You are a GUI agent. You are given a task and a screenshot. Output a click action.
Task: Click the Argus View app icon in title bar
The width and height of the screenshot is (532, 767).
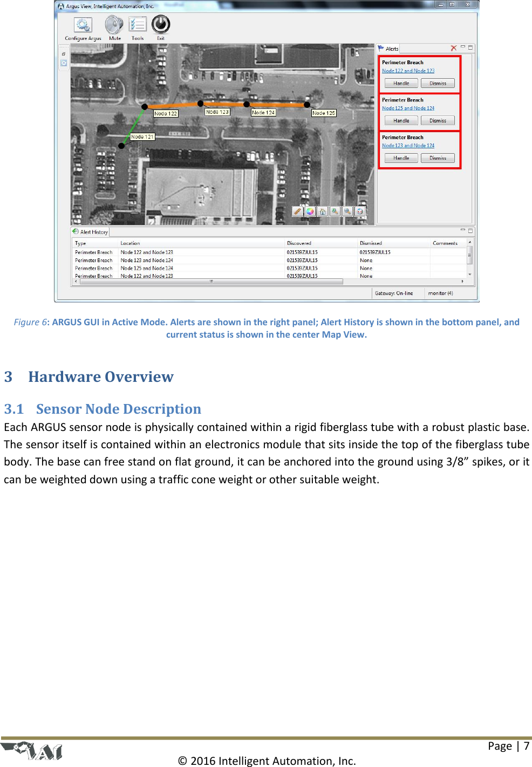[61, 6]
